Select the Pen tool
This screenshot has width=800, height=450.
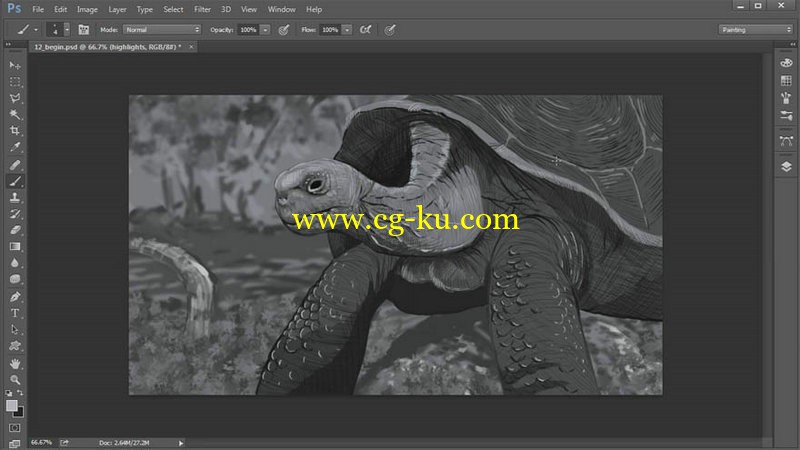[15, 296]
